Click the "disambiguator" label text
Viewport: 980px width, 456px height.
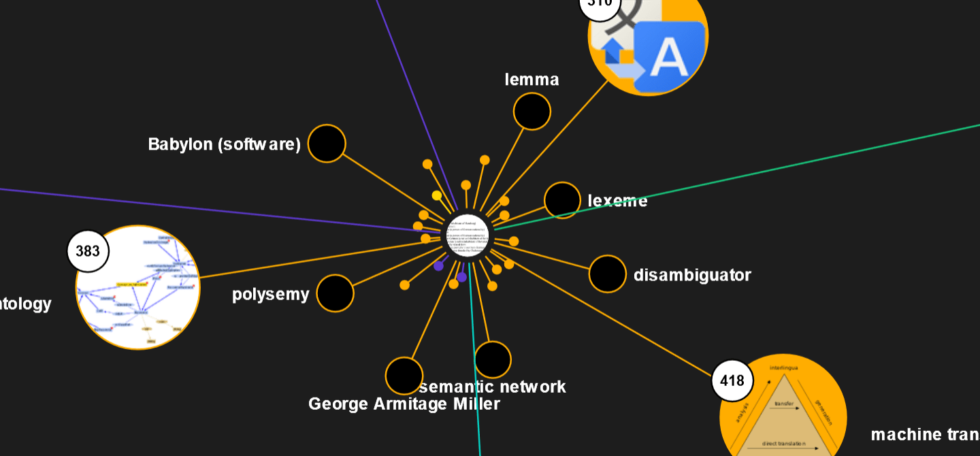[692, 275]
